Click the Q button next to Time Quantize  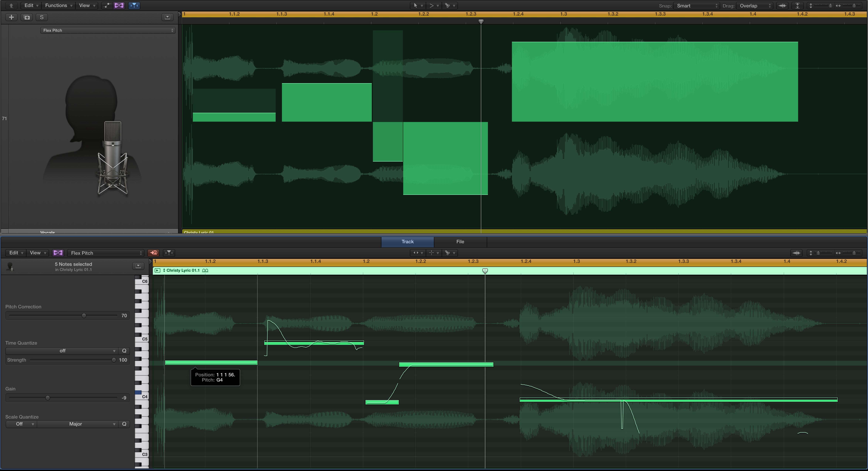[x=124, y=351]
